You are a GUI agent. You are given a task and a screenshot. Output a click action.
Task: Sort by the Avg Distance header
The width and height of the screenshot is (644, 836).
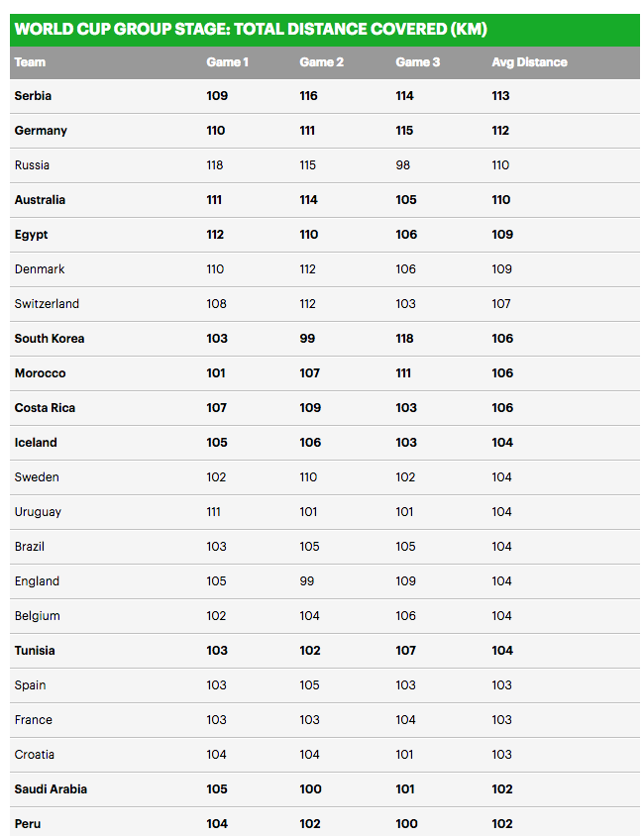pos(529,61)
